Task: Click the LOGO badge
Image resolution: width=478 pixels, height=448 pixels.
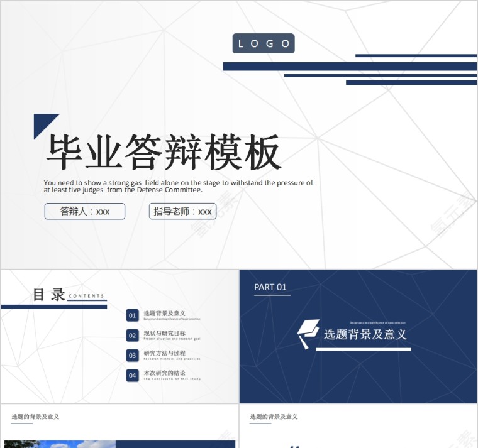Action: tap(264, 43)
